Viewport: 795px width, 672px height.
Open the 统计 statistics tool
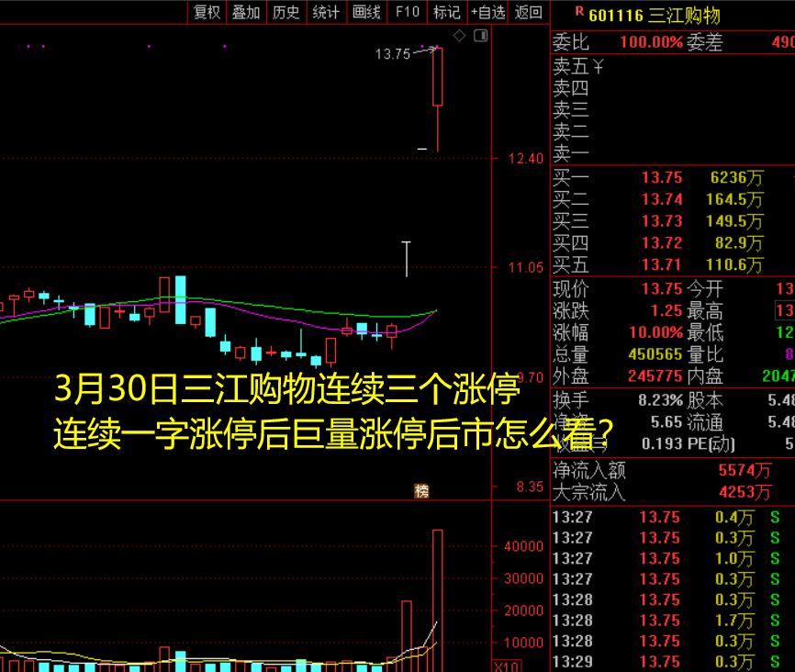(326, 12)
